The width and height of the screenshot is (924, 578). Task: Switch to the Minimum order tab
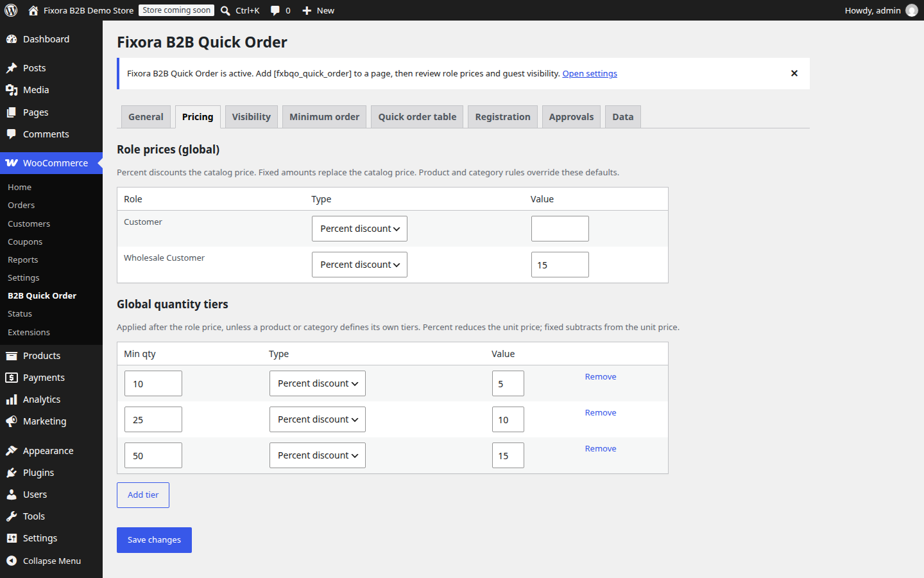click(x=325, y=117)
